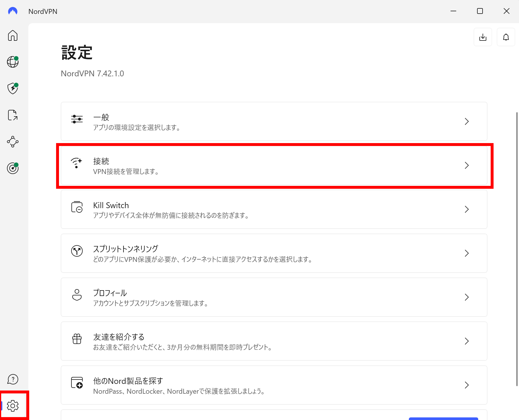
Task: Click the Kill Switch icon
Action: point(77,207)
